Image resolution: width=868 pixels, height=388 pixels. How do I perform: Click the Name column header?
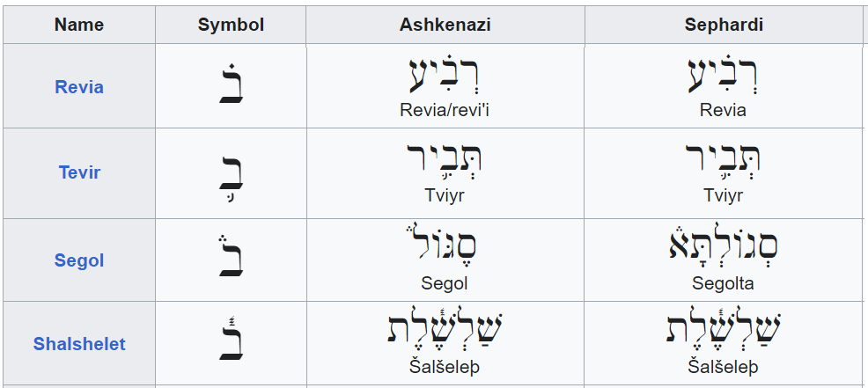pos(79,25)
